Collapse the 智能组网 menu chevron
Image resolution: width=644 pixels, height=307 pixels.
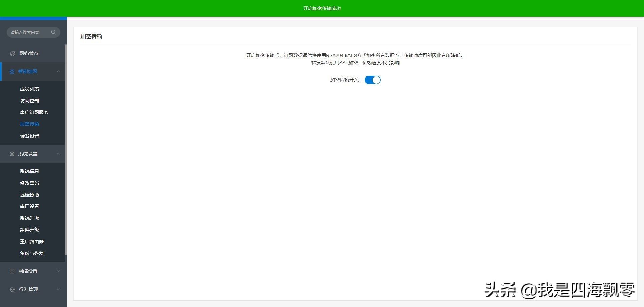pyautogui.click(x=58, y=71)
